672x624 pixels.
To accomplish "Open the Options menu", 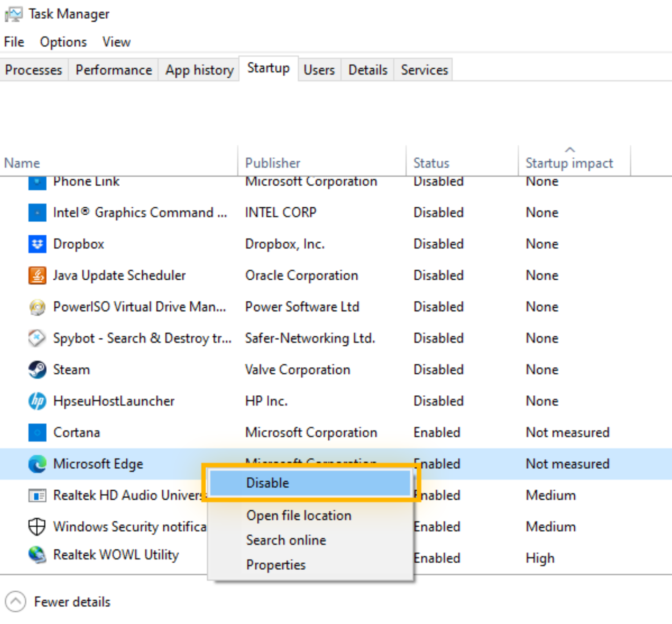I will click(63, 42).
